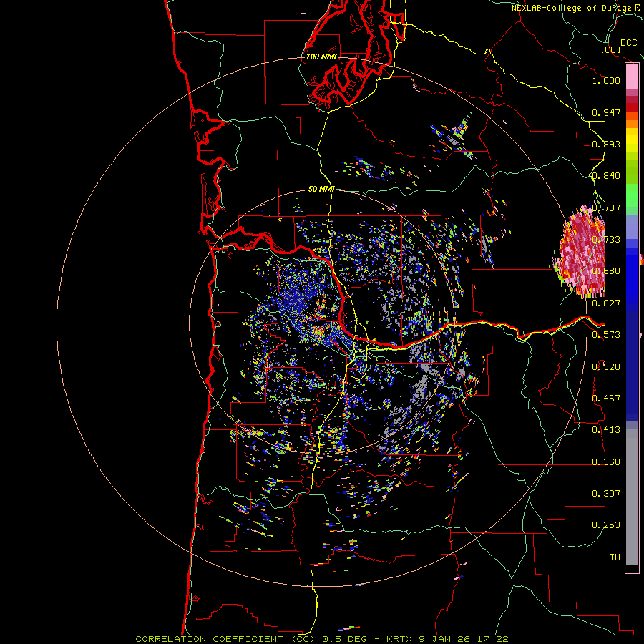
Task: Select the 0.947 legend value
Action: tap(606, 112)
